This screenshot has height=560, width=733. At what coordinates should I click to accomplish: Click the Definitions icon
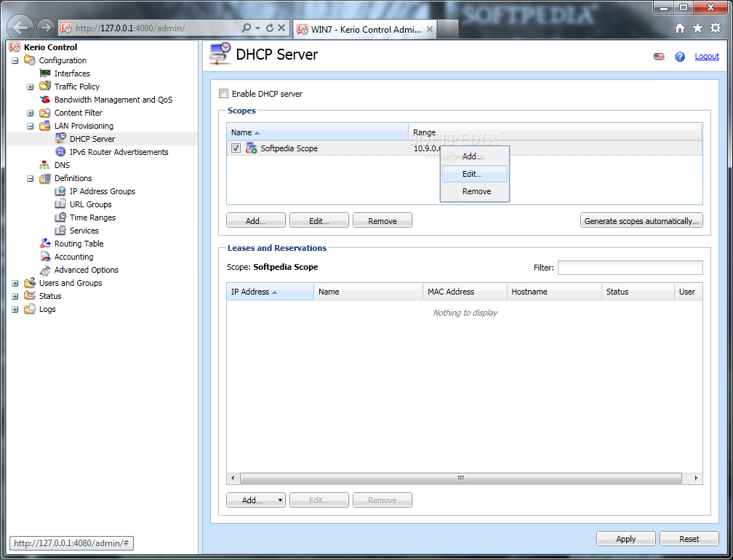(45, 178)
